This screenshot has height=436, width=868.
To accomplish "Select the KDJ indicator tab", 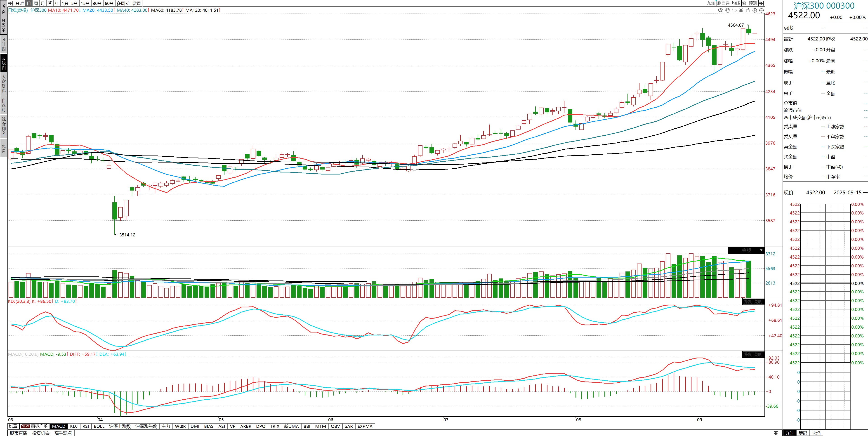I will click(74, 426).
